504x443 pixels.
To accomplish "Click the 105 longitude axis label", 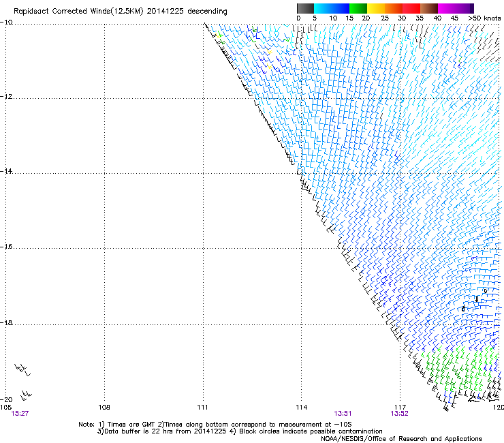I will click(5, 408).
